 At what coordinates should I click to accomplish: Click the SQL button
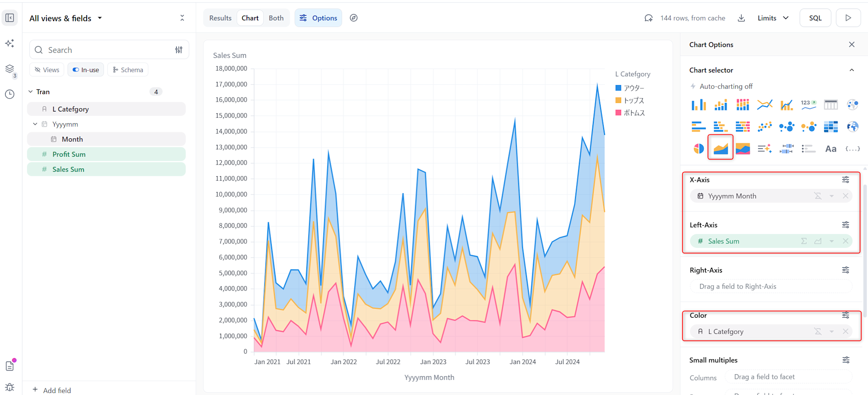815,18
